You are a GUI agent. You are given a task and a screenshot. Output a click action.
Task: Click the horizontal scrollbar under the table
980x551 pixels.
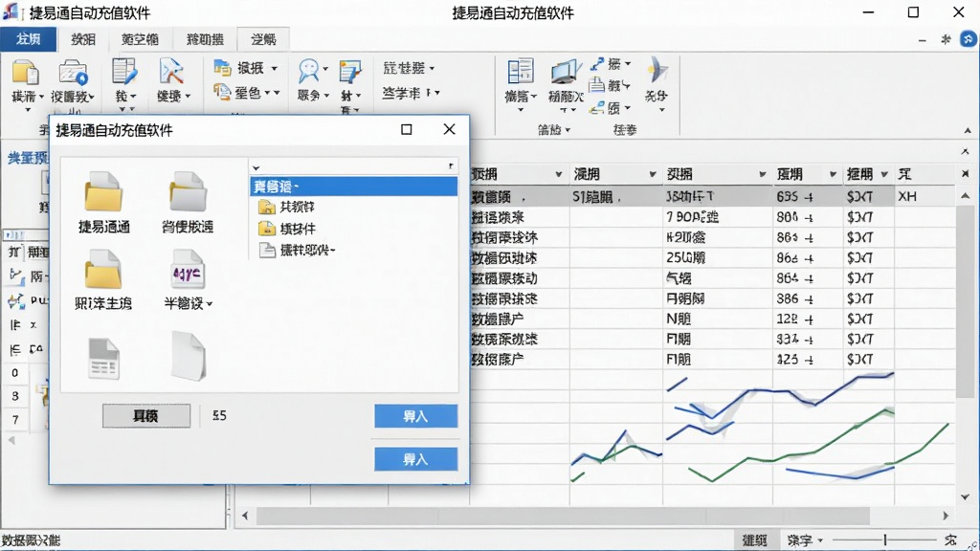tap(563, 516)
